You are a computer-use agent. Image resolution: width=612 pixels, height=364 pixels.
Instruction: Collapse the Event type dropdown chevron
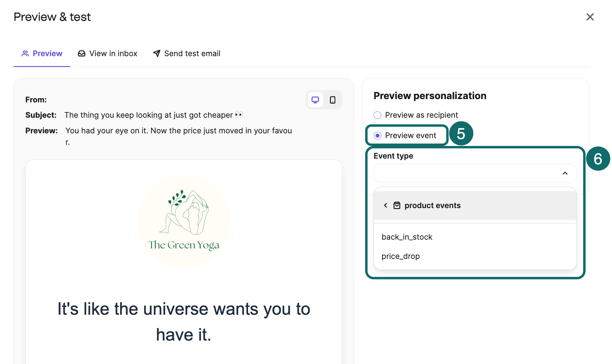(565, 173)
